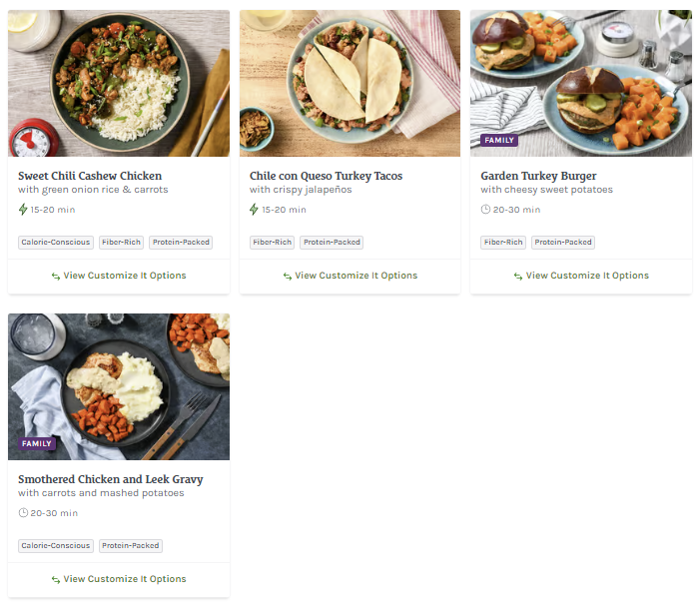
Task: Open the Sweet Chili Cashew Chicken photo
Action: pos(119,83)
